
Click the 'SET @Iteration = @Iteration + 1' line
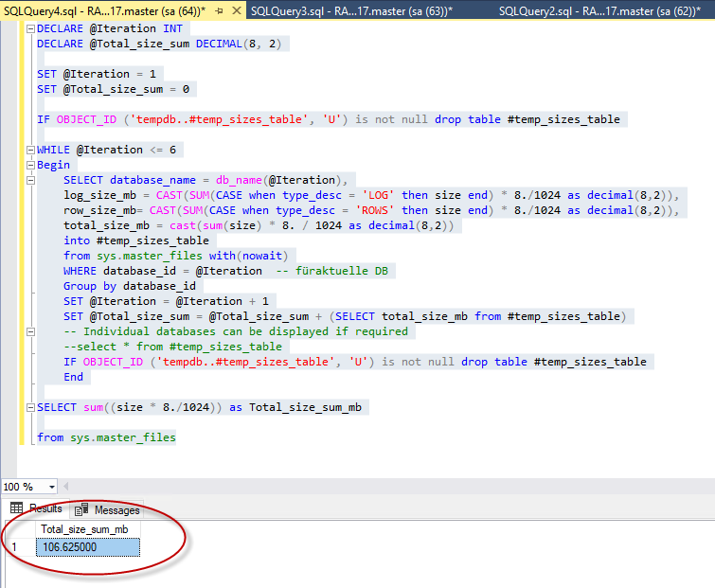(166, 301)
